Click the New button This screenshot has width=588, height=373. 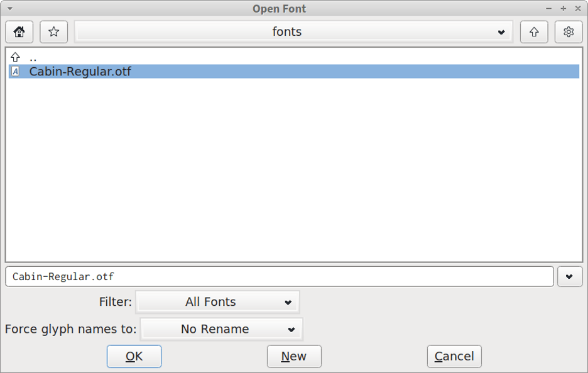pos(293,356)
